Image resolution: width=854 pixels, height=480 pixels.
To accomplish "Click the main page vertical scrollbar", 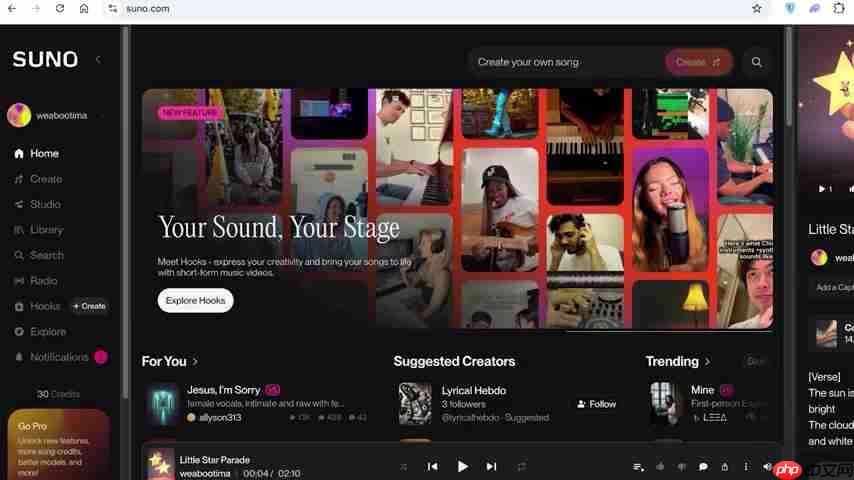I will click(788, 76).
